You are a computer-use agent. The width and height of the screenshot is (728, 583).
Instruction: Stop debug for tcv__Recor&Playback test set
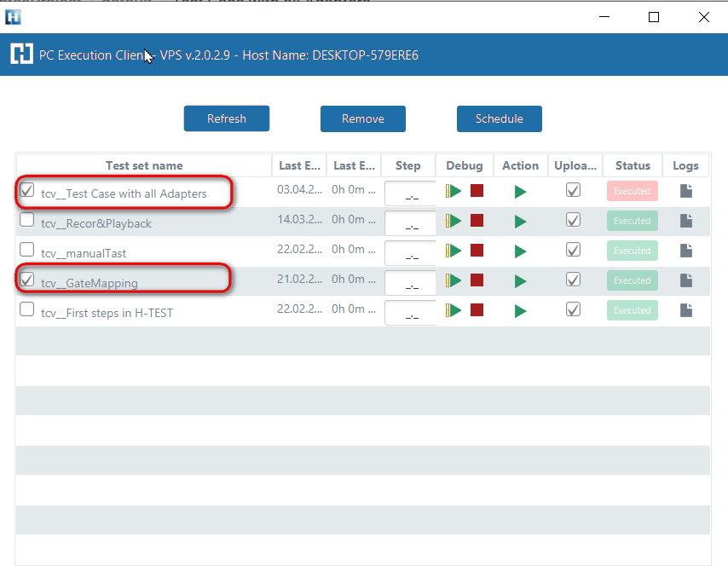(477, 222)
